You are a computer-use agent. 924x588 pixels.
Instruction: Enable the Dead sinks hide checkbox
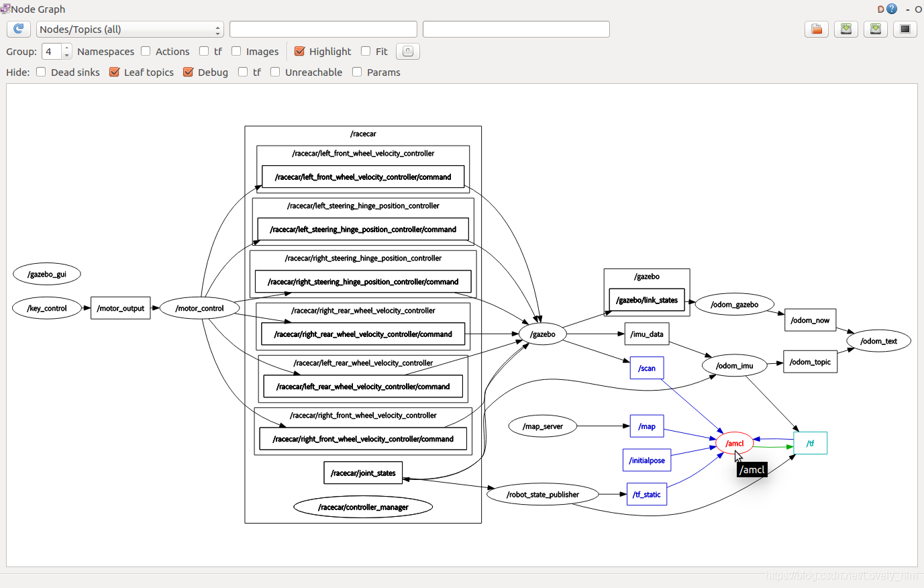point(41,72)
